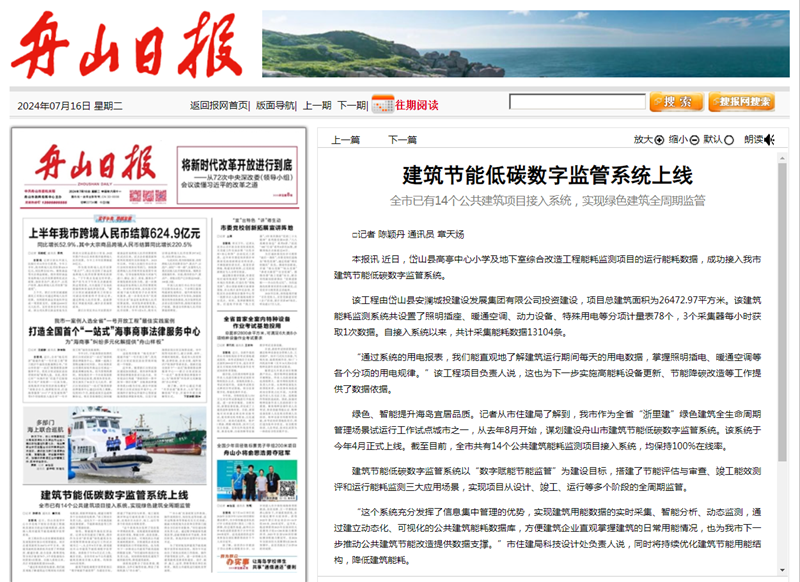This screenshot has height=582, width=800.
Task: Open headline 上半年我市跨境人民币结算624.9亿元 on page thumbnail
Action: click(114, 233)
